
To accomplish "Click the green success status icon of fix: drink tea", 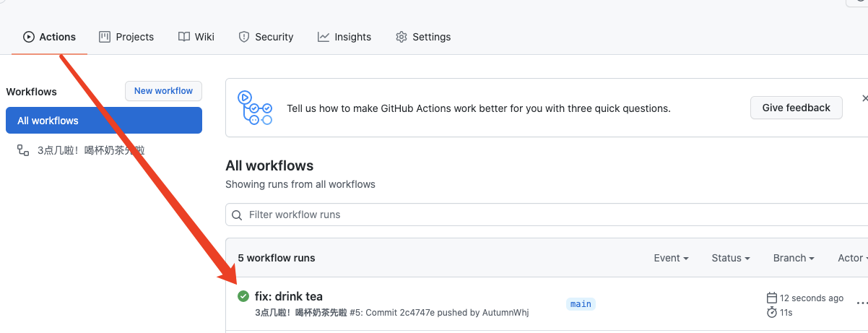I will (x=243, y=296).
